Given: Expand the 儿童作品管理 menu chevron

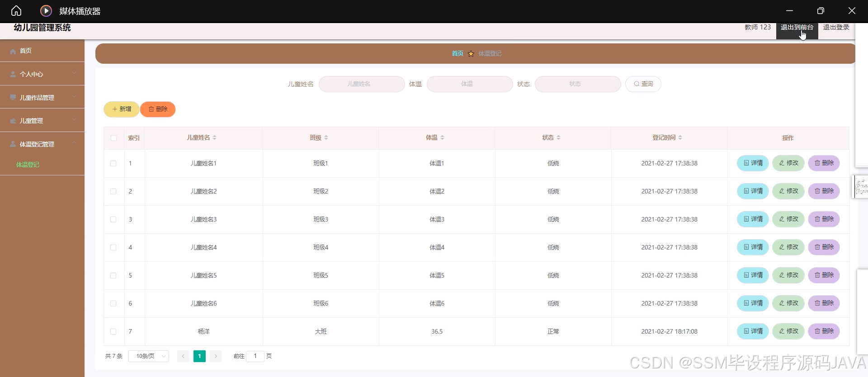Looking at the screenshot, I should pyautogui.click(x=74, y=97).
